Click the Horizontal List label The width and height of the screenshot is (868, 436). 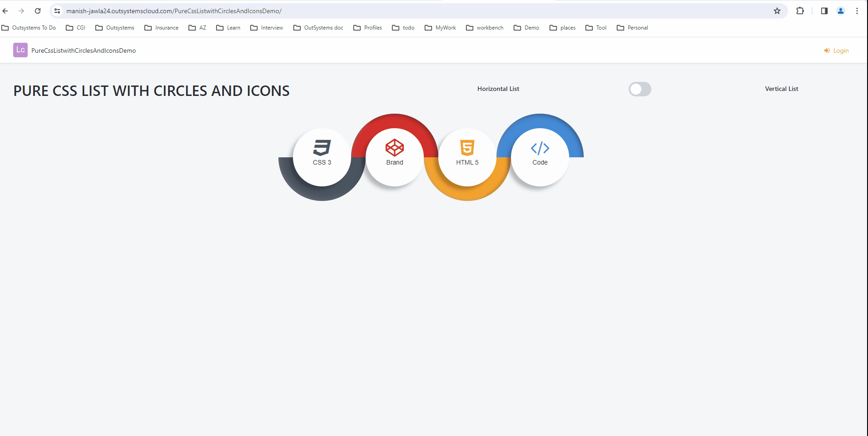(498, 89)
